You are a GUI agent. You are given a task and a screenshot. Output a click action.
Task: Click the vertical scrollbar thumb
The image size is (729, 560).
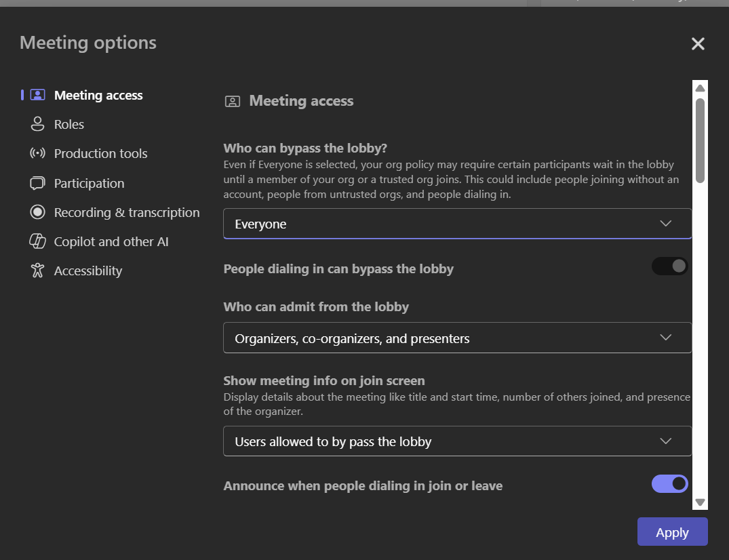(700, 141)
